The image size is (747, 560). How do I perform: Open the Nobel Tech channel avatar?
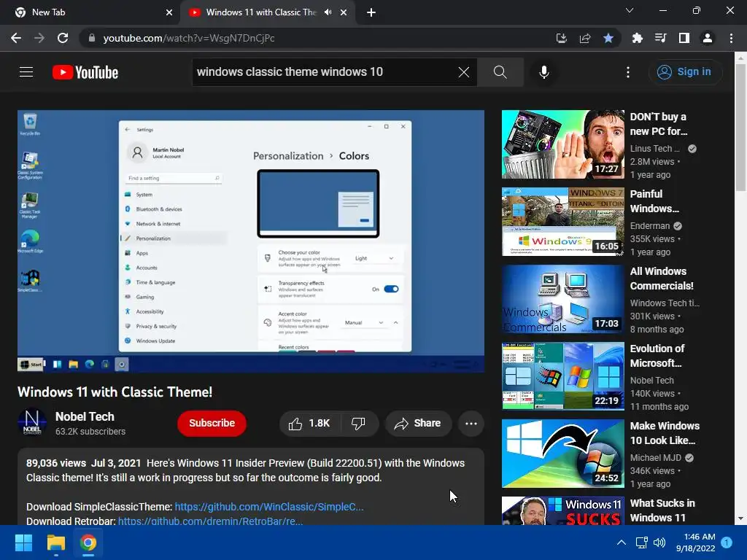tap(32, 422)
